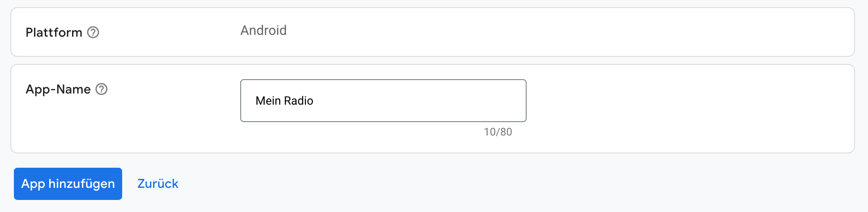Select the Android platform value text
Image resolution: width=868 pixels, height=212 pixels.
[264, 30]
